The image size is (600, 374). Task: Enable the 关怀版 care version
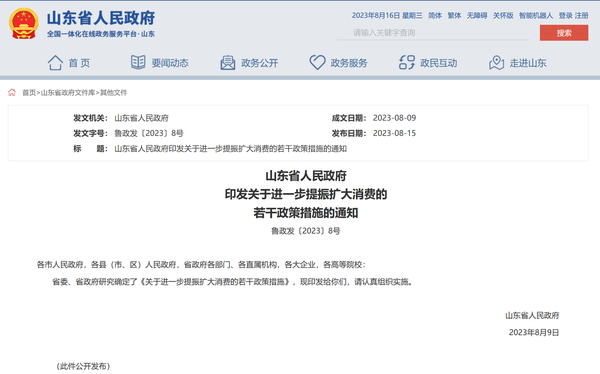tap(503, 16)
